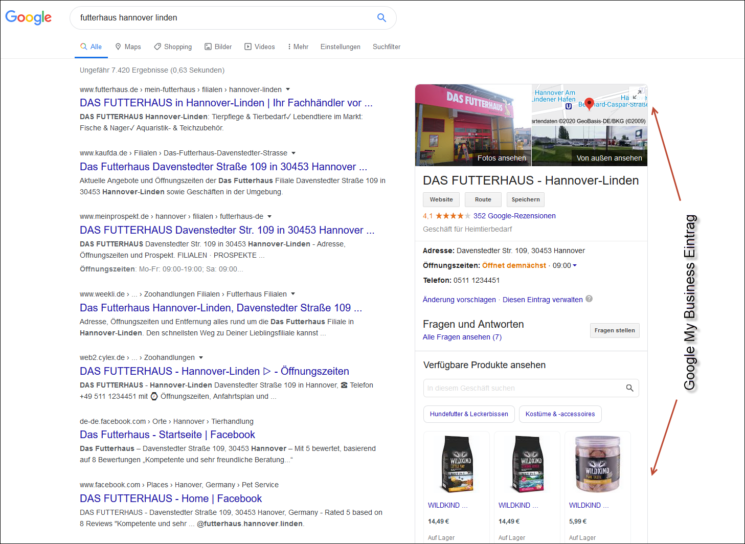This screenshot has height=544, width=745.
Task: Open Suchfilter options
Action: (386, 47)
